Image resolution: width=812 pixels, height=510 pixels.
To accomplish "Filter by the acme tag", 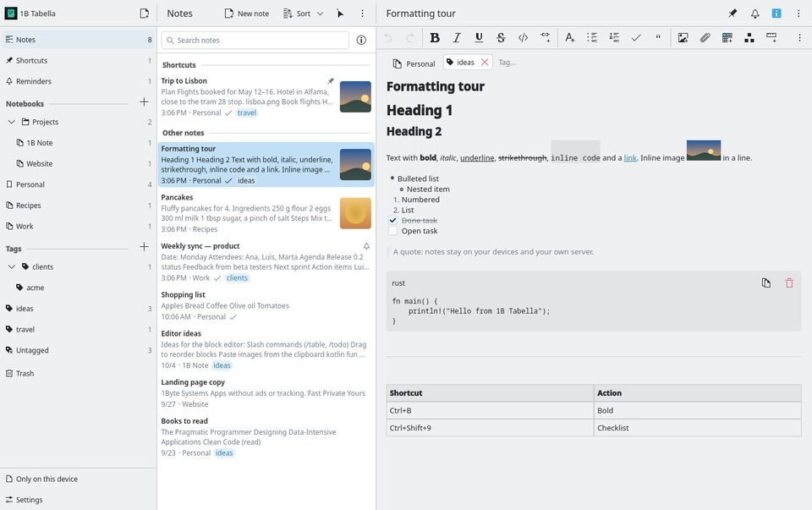I will click(78, 288).
